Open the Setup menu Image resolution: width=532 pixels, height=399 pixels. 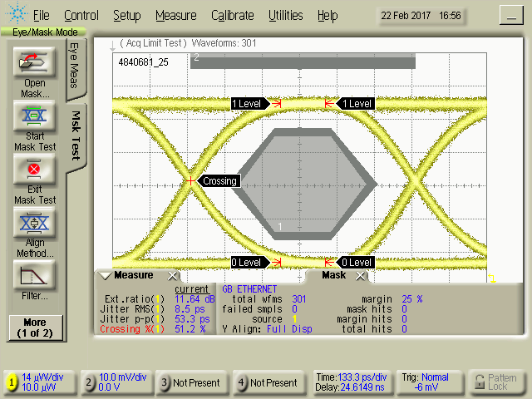tap(127, 16)
